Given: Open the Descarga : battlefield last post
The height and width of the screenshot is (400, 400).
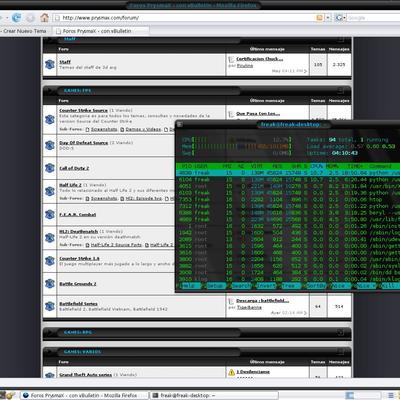Looking at the screenshot, I should 262,301.
